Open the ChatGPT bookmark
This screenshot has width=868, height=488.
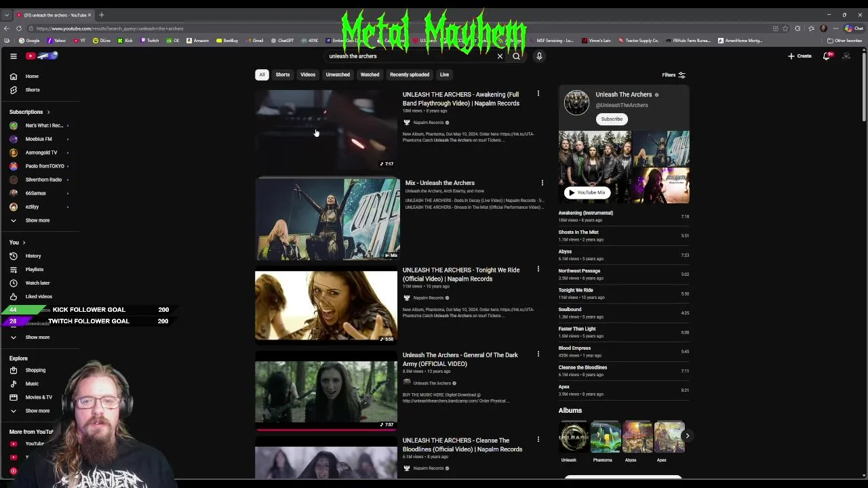point(283,41)
